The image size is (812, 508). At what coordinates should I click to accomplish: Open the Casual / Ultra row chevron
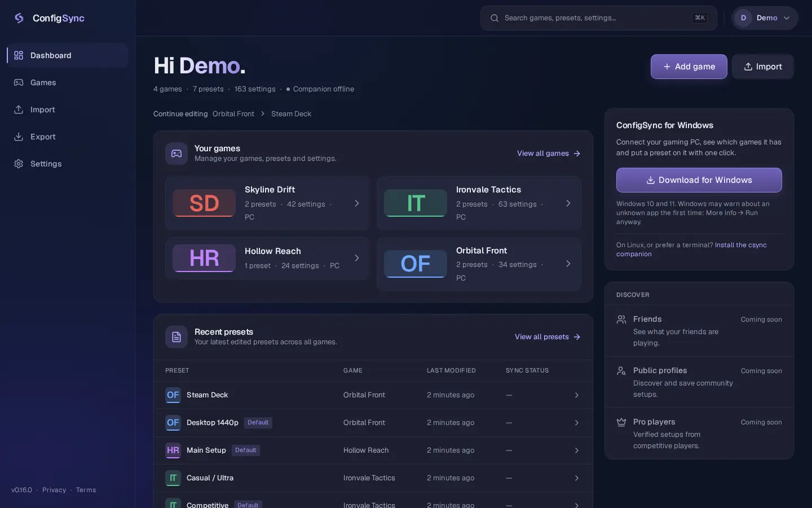577,478
